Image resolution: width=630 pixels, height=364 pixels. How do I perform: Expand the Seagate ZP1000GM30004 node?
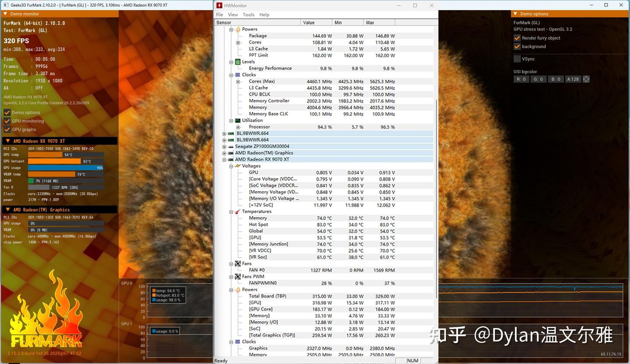click(x=224, y=147)
